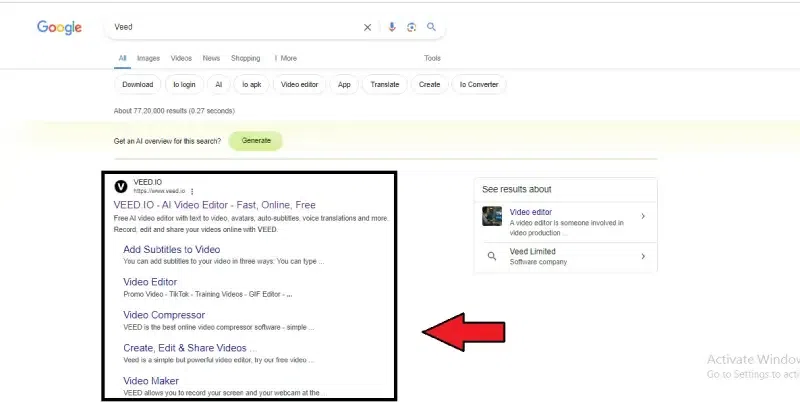Select the Video editor filter chip
Image resolution: width=800 pixels, height=402 pixels.
299,85
